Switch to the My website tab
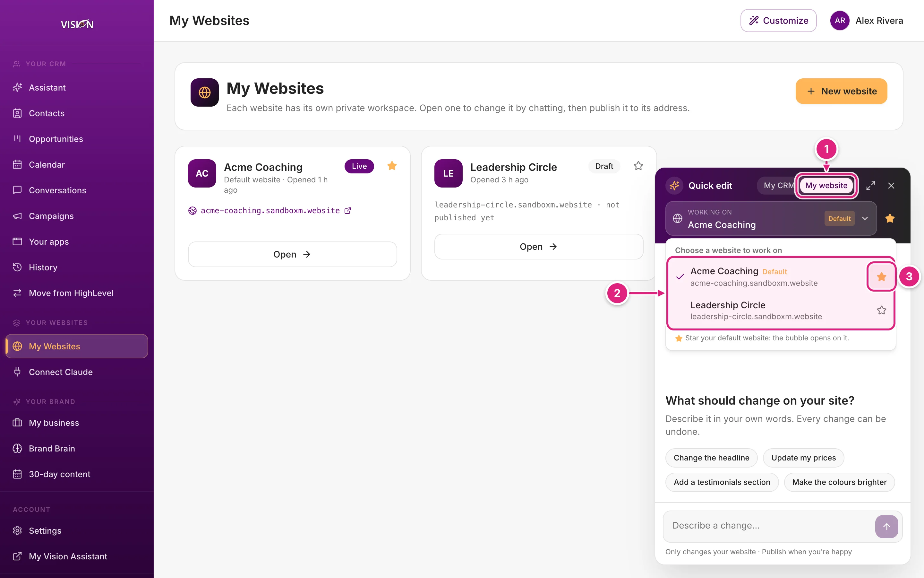This screenshot has height=578, width=924. (x=826, y=186)
